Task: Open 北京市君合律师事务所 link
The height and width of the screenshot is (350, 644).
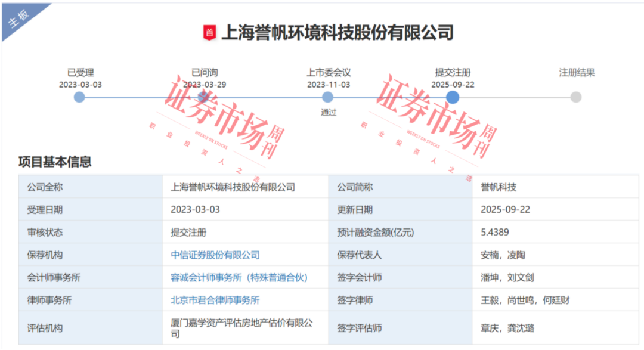Action: [215, 301]
